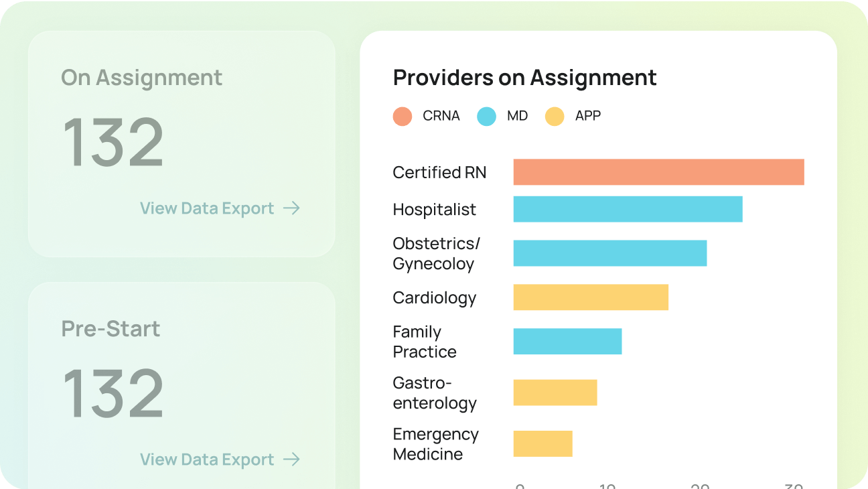Select the MD legend label
The image size is (868, 489).
517,116
